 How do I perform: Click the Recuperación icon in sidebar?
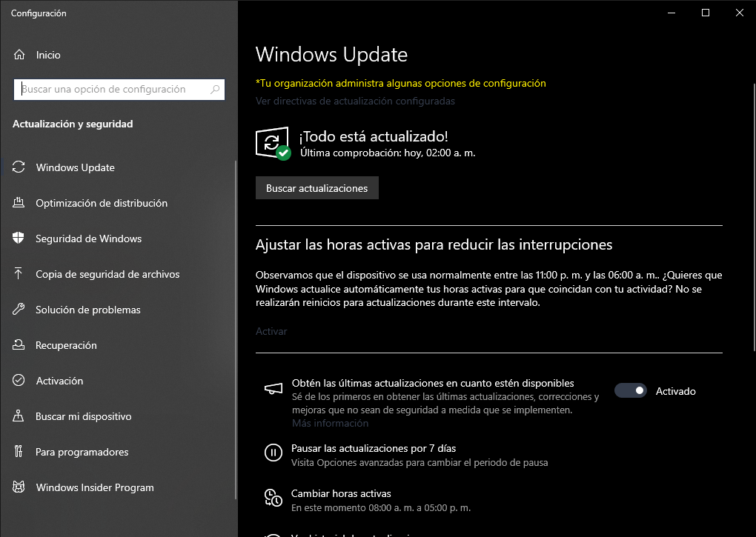click(19, 345)
